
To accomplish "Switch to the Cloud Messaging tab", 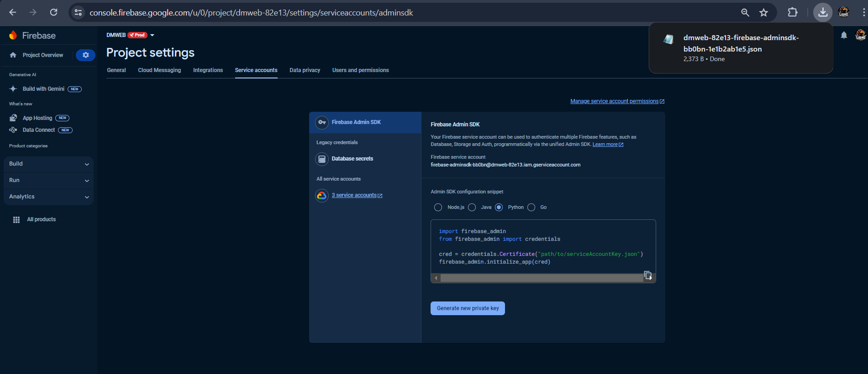I will pos(159,70).
